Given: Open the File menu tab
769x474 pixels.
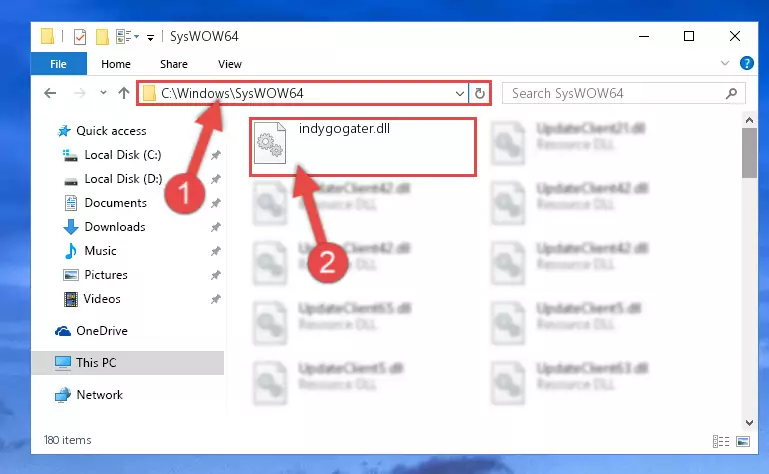Looking at the screenshot, I should (58, 64).
